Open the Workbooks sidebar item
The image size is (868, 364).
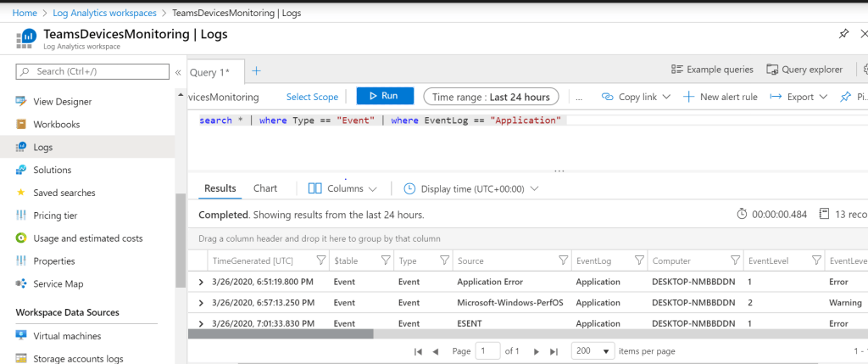pos(56,125)
